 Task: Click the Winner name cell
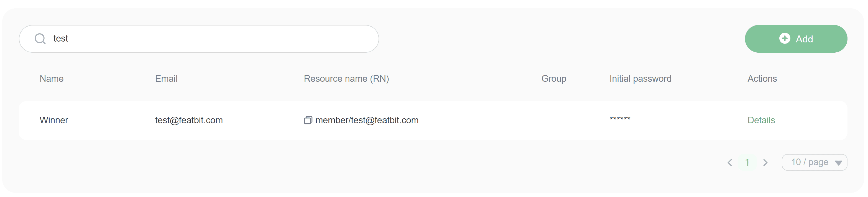[x=54, y=120]
